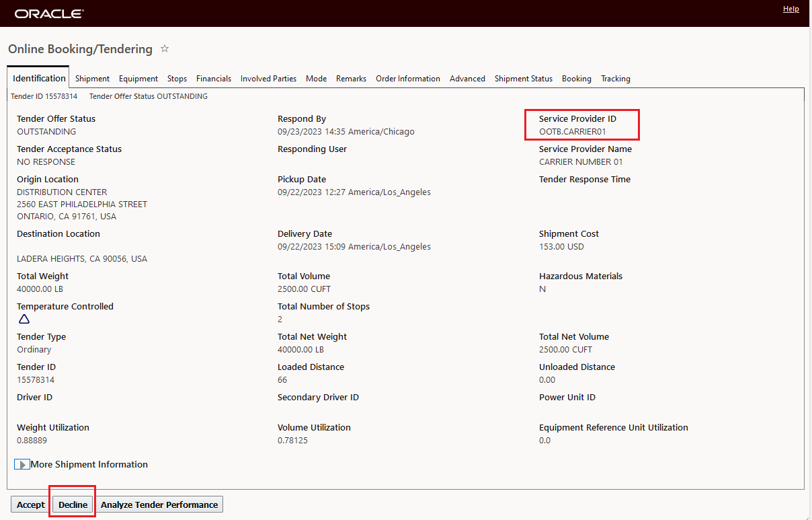The width and height of the screenshot is (812, 520).
Task: Click the Online Booking/Tendering page title
Action: [80, 49]
